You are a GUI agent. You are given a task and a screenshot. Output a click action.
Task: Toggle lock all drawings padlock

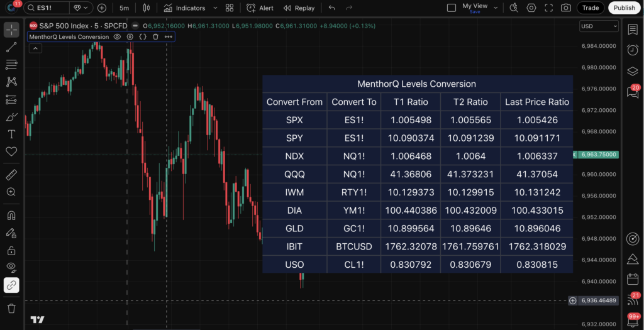pos(11,250)
